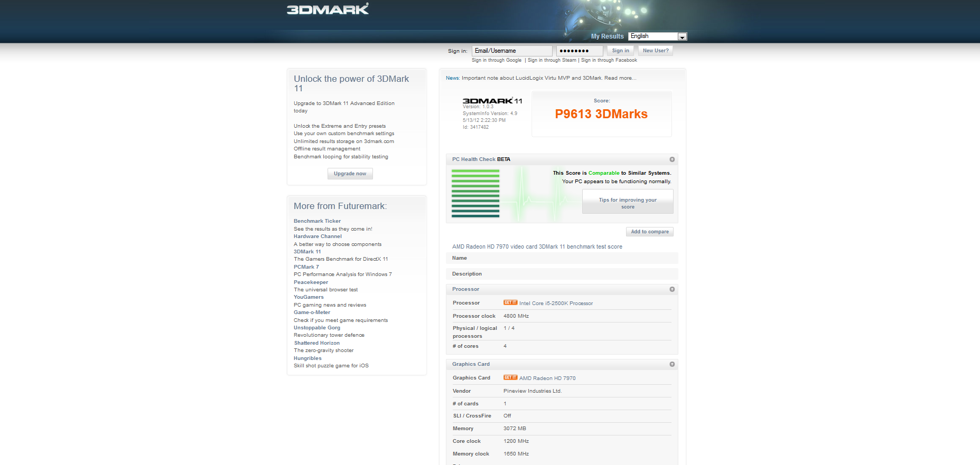This screenshot has height=465, width=980.
Task: Sign in through Steam
Action: coord(552,60)
